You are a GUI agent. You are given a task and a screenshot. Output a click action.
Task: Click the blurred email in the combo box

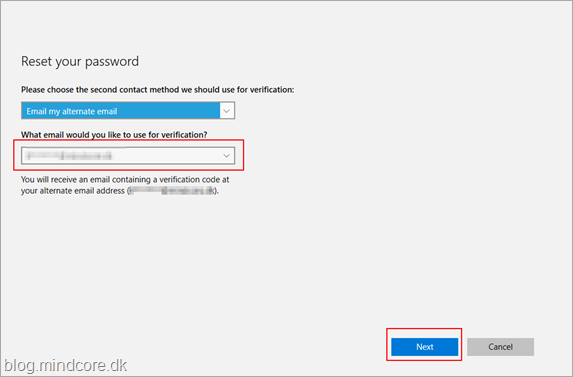pyautogui.click(x=69, y=156)
